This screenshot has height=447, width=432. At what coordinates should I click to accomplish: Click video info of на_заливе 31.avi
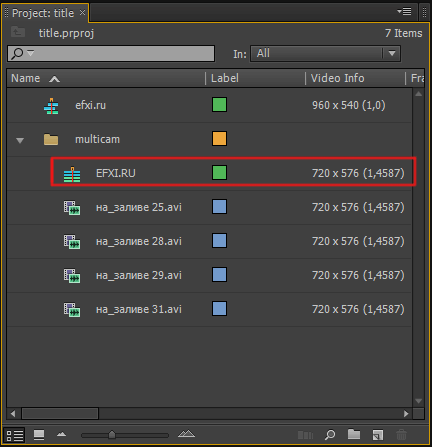point(358,309)
